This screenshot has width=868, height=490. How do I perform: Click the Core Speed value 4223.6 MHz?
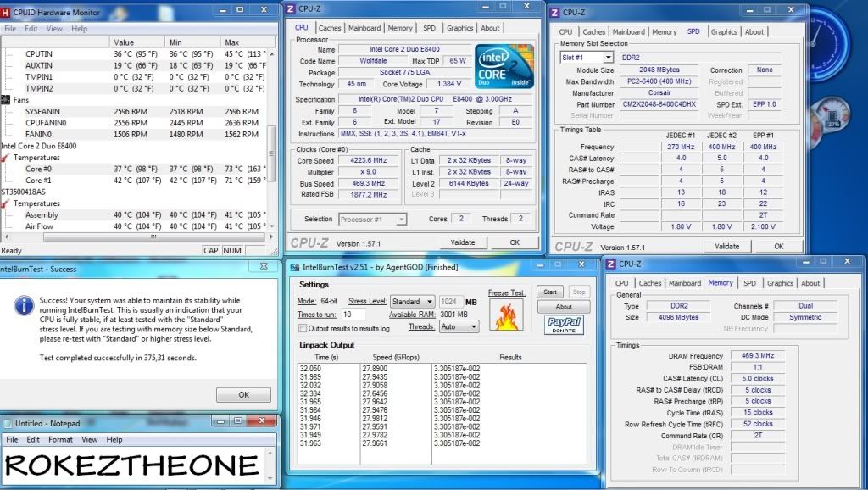pos(368,160)
